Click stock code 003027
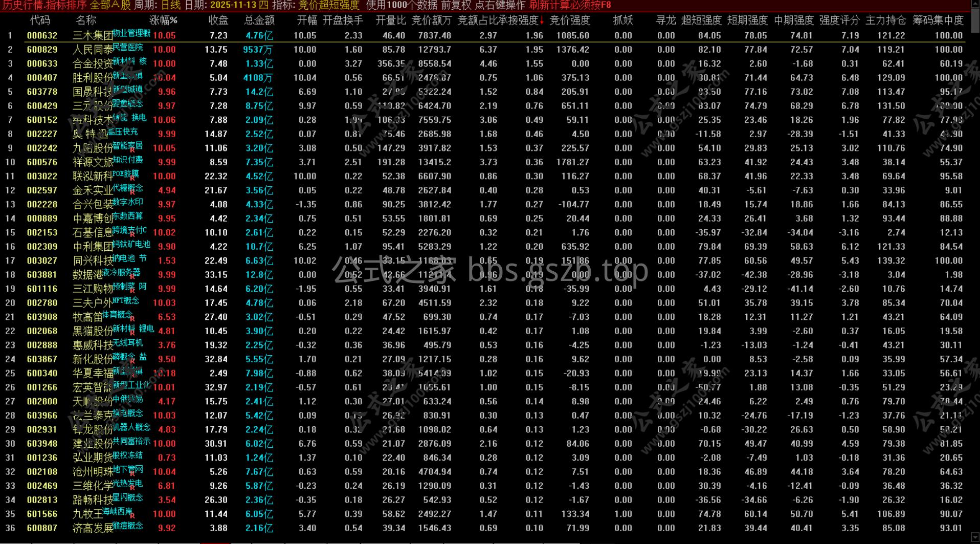Image resolution: width=980 pixels, height=544 pixels. point(42,261)
